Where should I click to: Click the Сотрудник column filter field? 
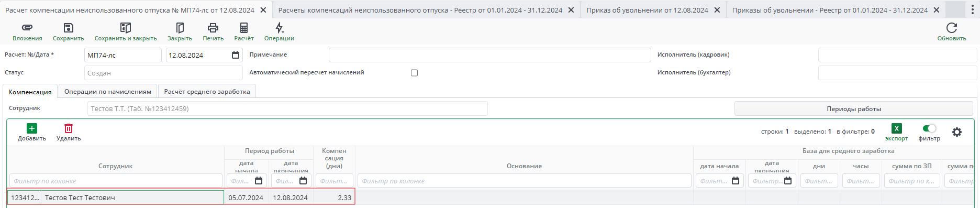pos(116,181)
